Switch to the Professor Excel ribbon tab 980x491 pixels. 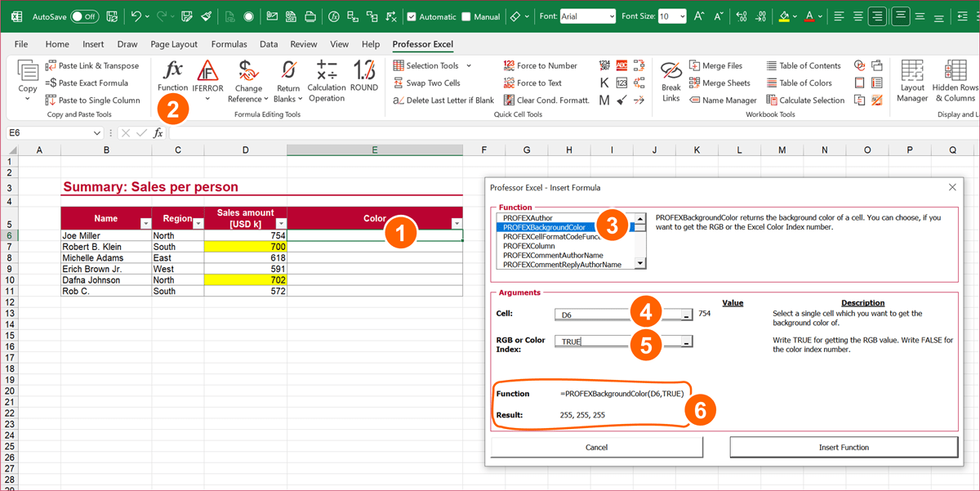coord(422,44)
